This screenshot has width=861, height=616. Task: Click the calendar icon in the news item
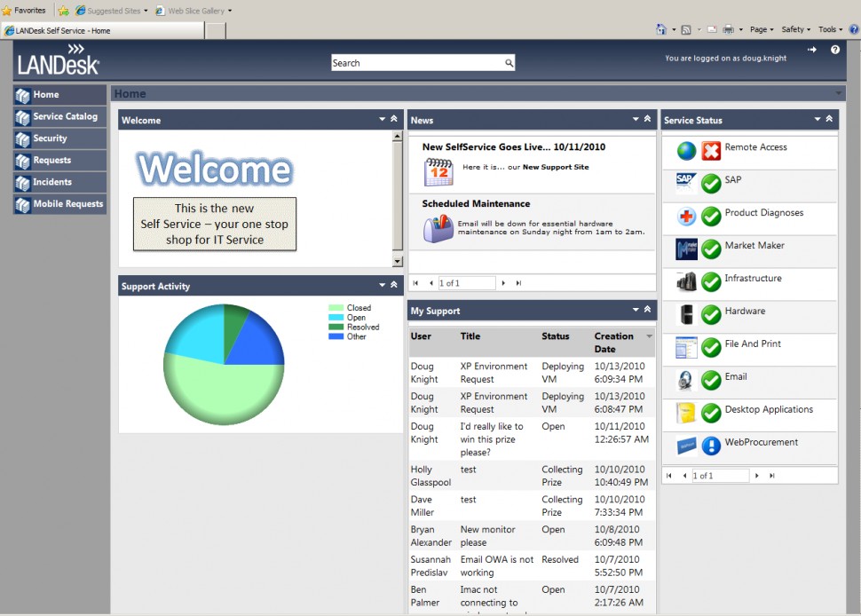pyautogui.click(x=438, y=172)
